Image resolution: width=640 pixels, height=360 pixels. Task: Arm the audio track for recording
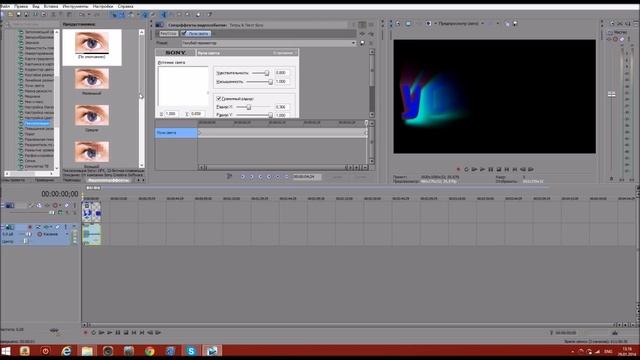(x=30, y=227)
